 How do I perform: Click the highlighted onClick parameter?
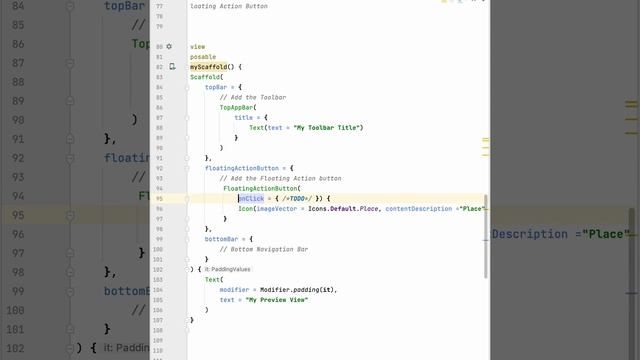point(251,198)
